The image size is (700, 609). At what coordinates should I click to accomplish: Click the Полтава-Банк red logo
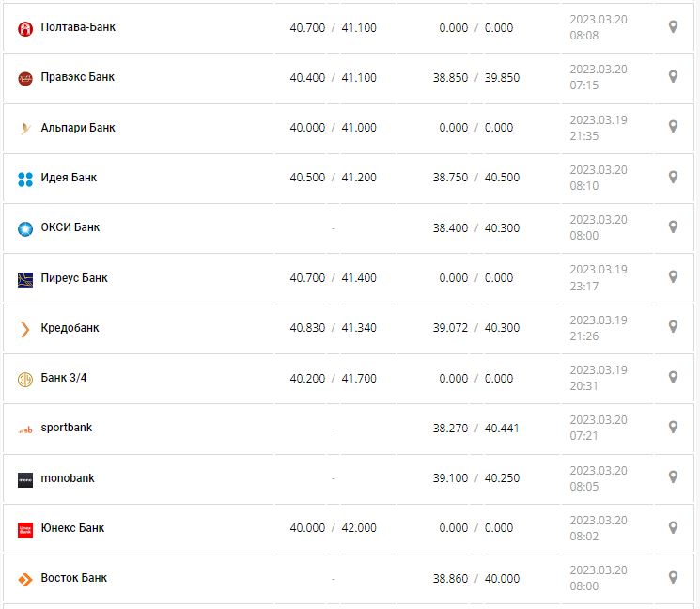(25, 28)
